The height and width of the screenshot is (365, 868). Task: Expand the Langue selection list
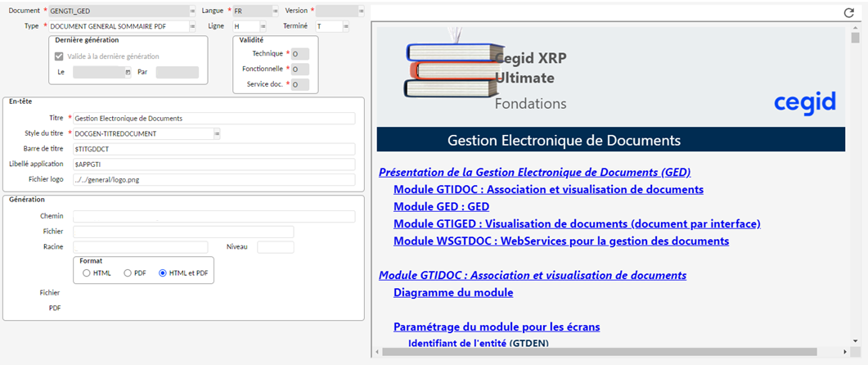coord(274,11)
